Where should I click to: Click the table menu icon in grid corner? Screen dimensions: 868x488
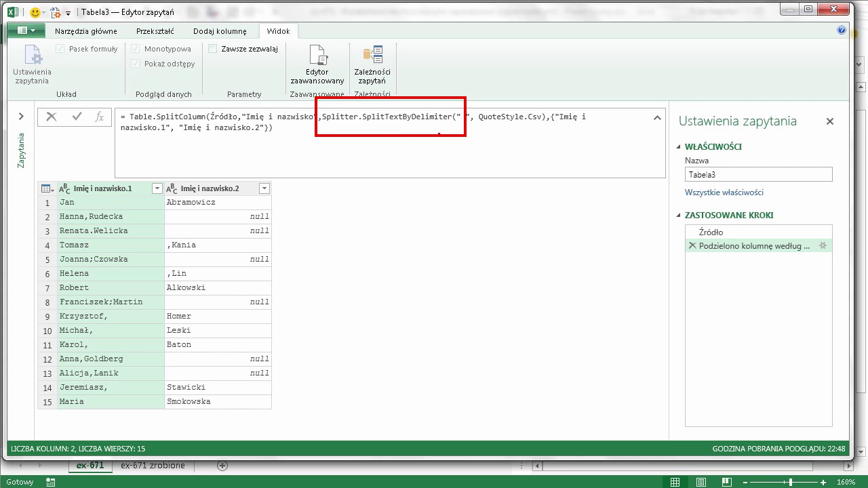[x=47, y=188]
